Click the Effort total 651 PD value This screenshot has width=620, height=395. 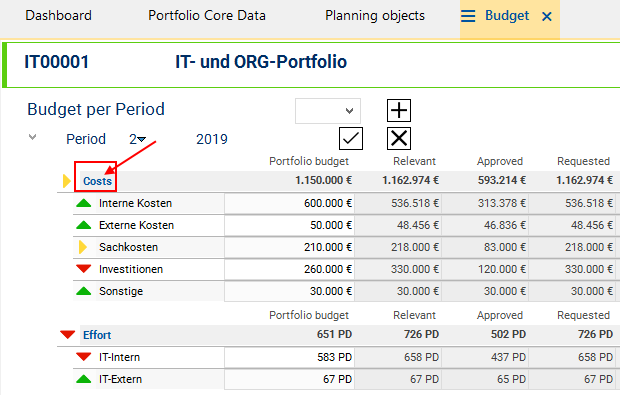334,335
